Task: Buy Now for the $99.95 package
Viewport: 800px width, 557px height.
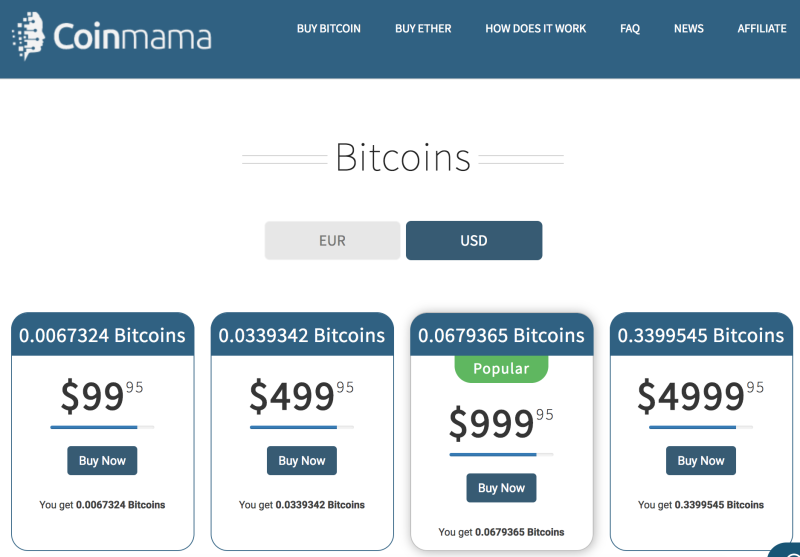Action: click(102, 461)
